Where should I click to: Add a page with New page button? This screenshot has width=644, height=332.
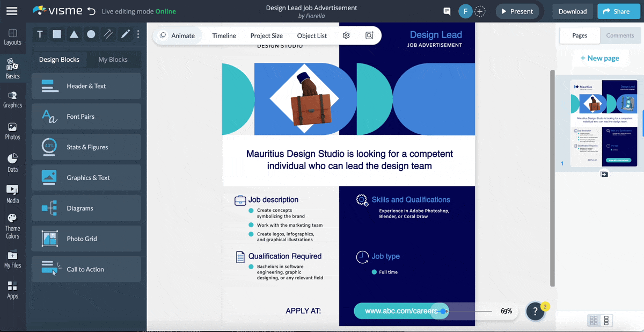tap(599, 58)
